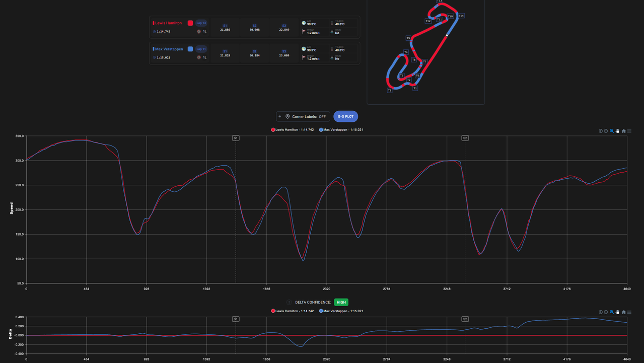Click the HIGH confidence badge
Viewport: 644px width, 363px height.
[341, 303]
